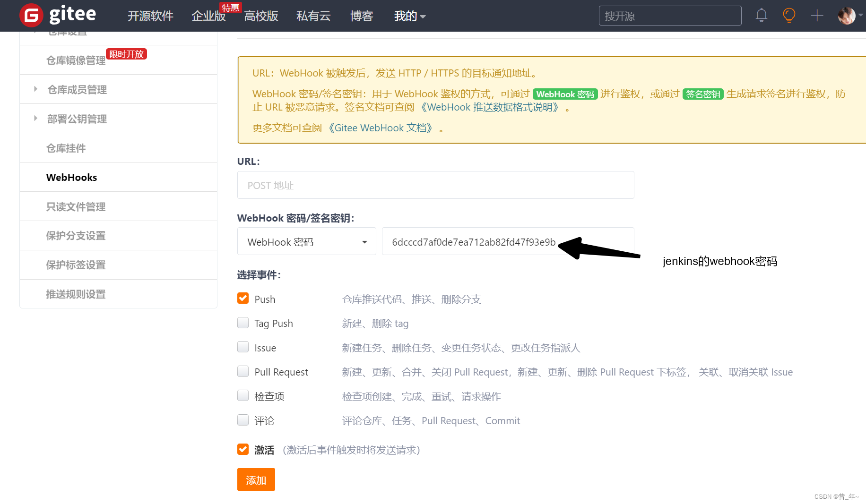Open 高校版 in top navigation

261,16
